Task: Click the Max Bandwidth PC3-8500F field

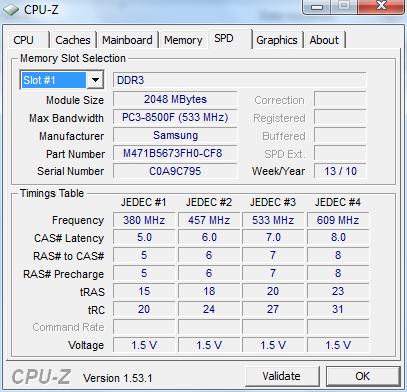Action: 175,117
